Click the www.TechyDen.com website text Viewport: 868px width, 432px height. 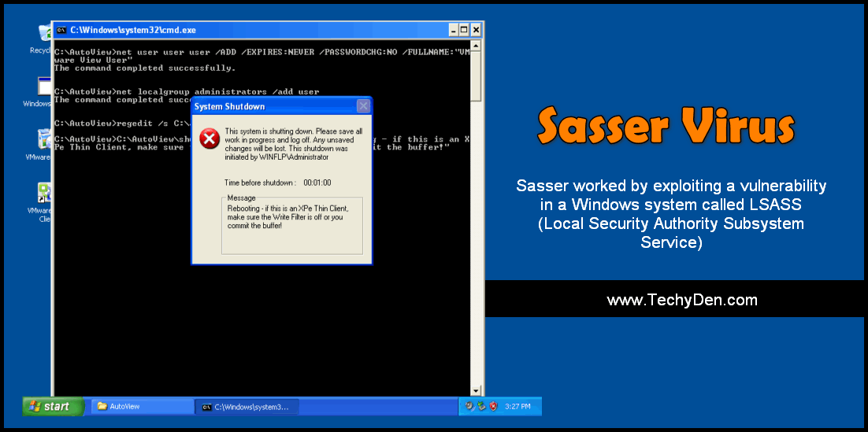(682, 300)
